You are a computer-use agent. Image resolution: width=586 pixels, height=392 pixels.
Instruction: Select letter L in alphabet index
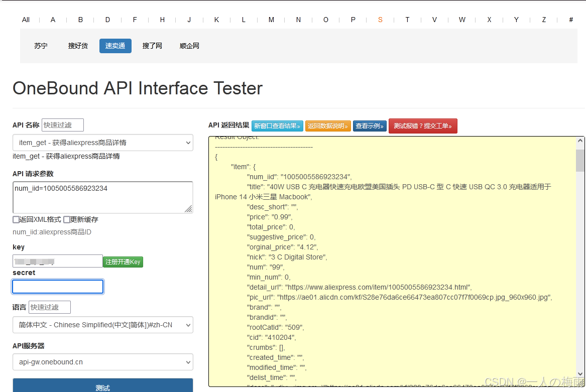244,20
